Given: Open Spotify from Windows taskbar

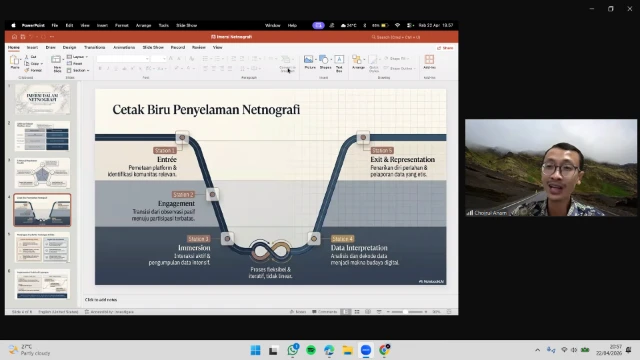Looking at the screenshot, I should [311, 350].
